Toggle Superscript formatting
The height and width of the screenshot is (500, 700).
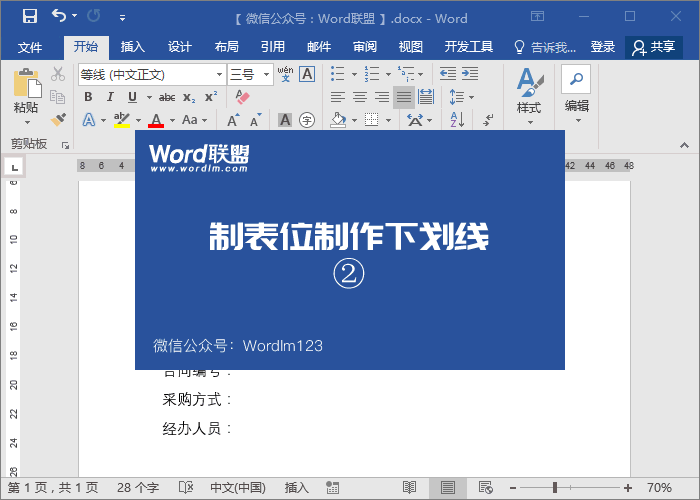[211, 97]
